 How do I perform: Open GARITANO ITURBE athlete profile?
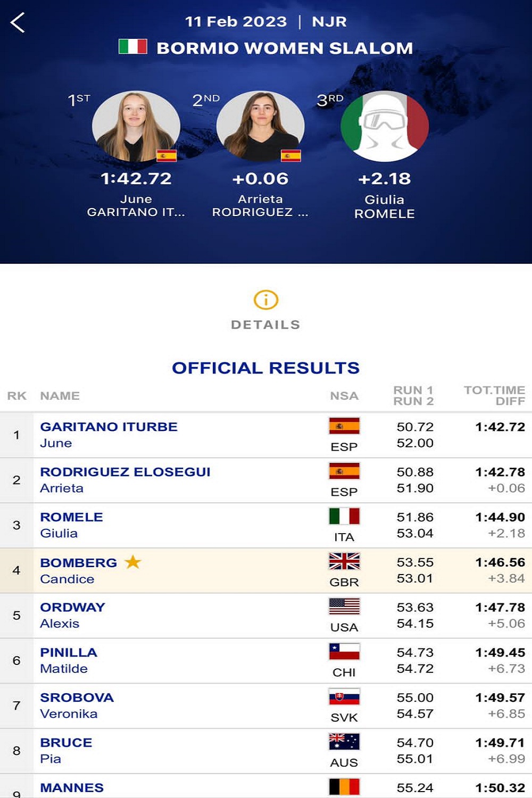pyautogui.click(x=109, y=427)
